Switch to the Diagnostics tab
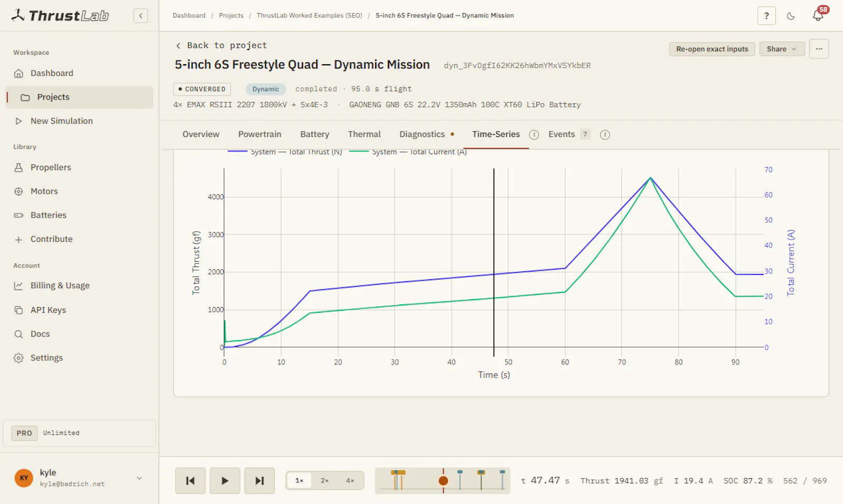 click(x=427, y=134)
